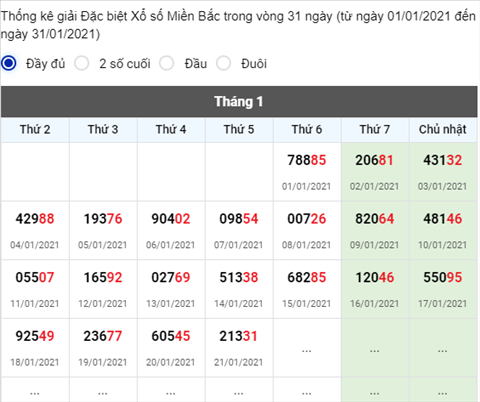
Task: Click the date 13/01/2021
Action: tap(170, 304)
